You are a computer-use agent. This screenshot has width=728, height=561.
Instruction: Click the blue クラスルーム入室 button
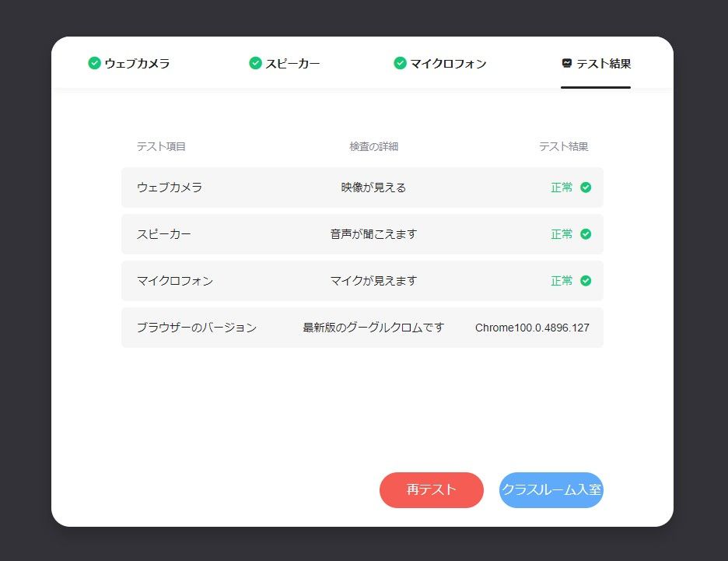(551, 490)
